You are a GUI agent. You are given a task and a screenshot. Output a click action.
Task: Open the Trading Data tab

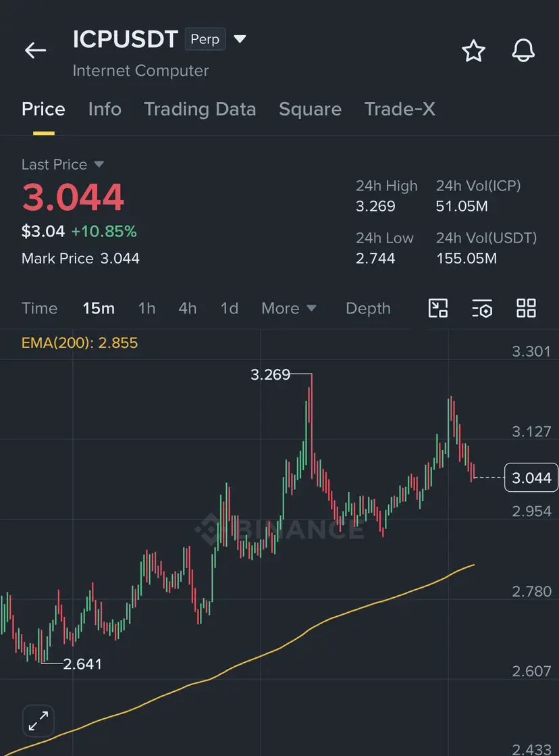[200, 109]
